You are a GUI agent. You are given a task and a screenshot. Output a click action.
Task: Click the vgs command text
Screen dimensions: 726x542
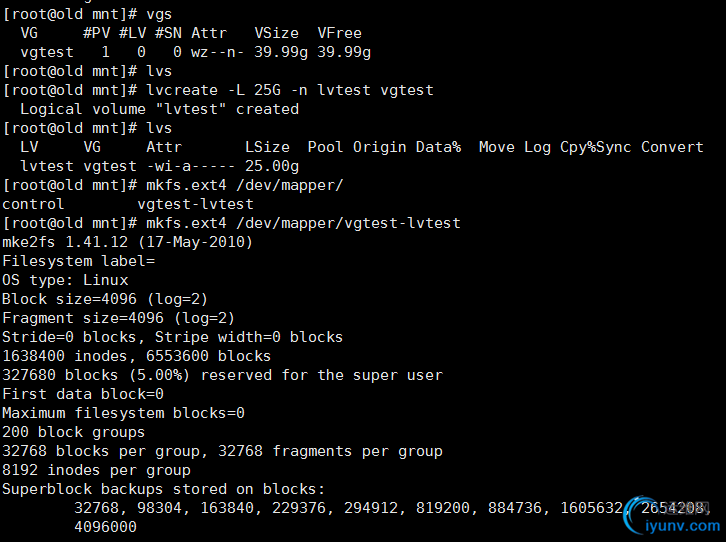(x=159, y=14)
